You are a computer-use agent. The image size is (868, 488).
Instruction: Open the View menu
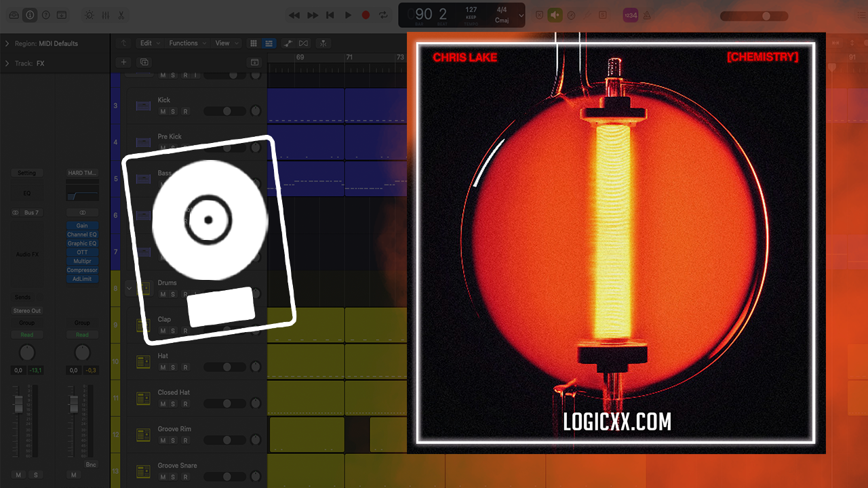pos(226,43)
